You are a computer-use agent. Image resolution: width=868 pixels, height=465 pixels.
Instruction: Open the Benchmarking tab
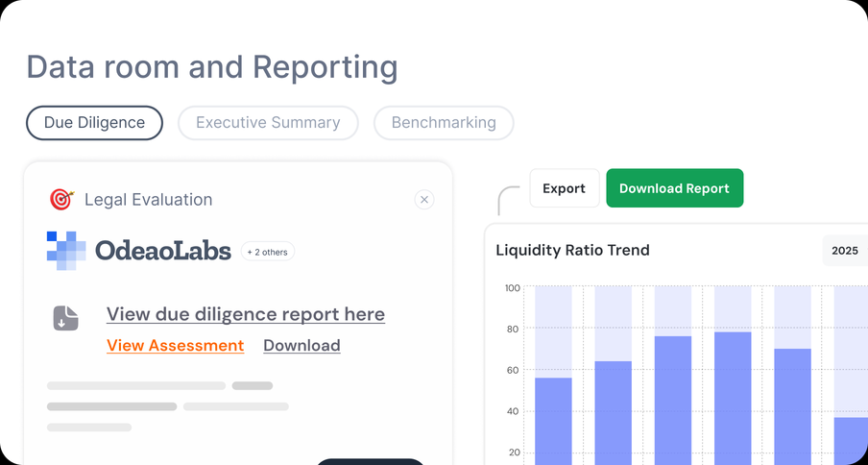click(x=444, y=122)
